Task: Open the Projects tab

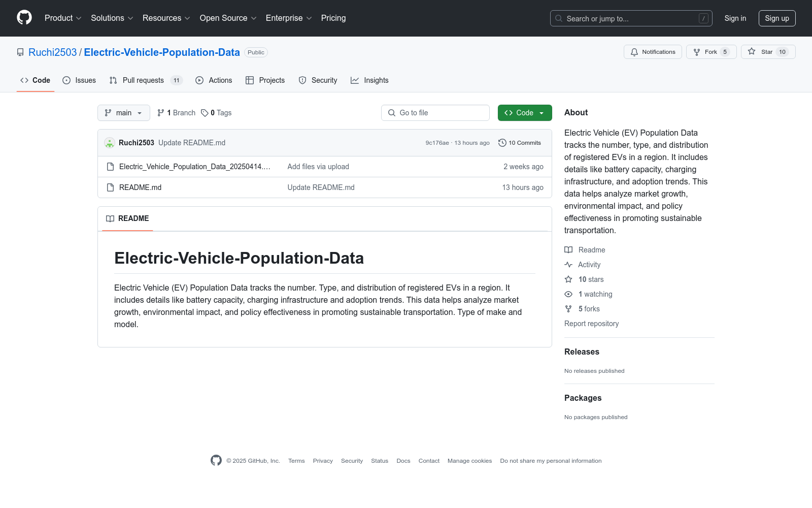Action: coord(265,80)
